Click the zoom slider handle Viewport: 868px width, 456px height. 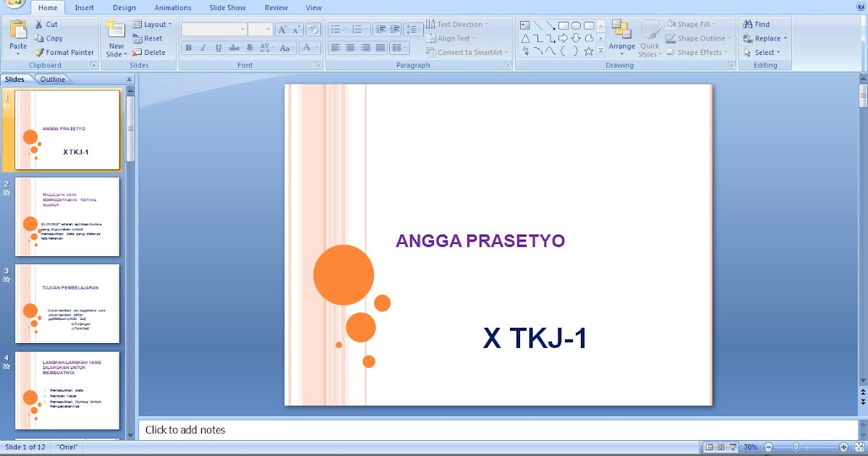tap(796, 447)
